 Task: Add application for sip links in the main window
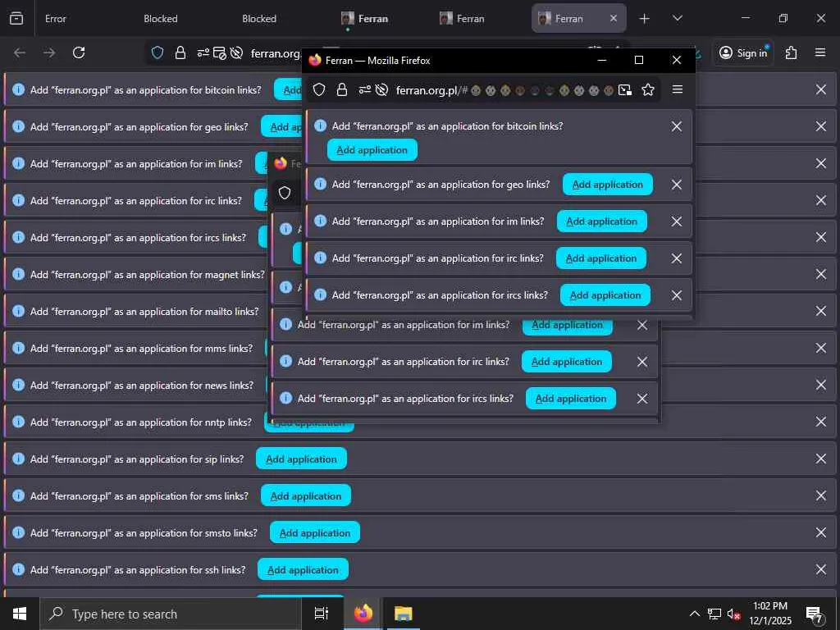tap(301, 459)
